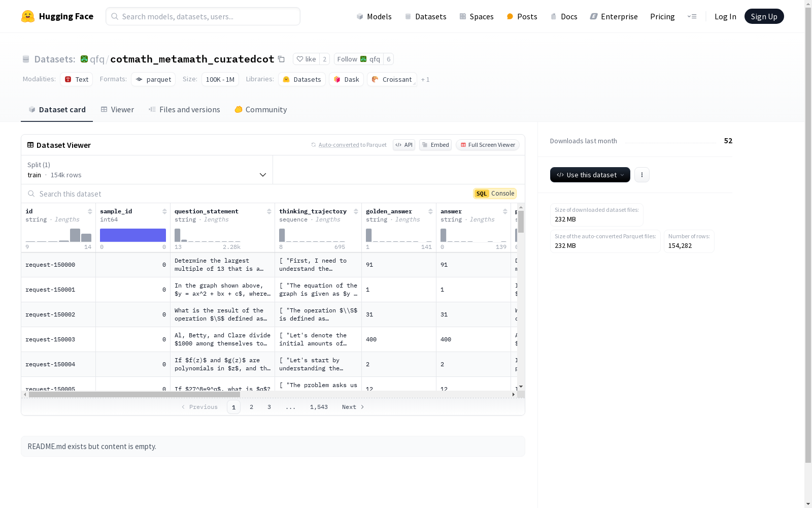Show the +1 more libraries
Image resolution: width=812 pixels, height=508 pixels.
(425, 80)
